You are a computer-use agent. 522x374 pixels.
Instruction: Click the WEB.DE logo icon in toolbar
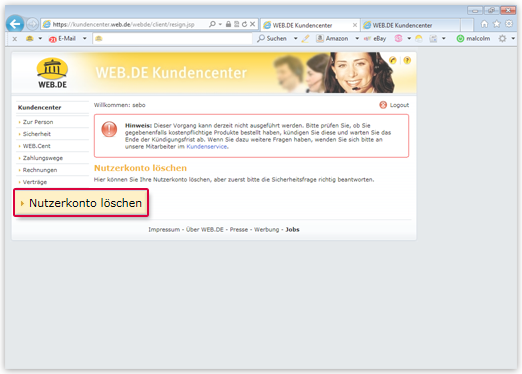[30, 39]
